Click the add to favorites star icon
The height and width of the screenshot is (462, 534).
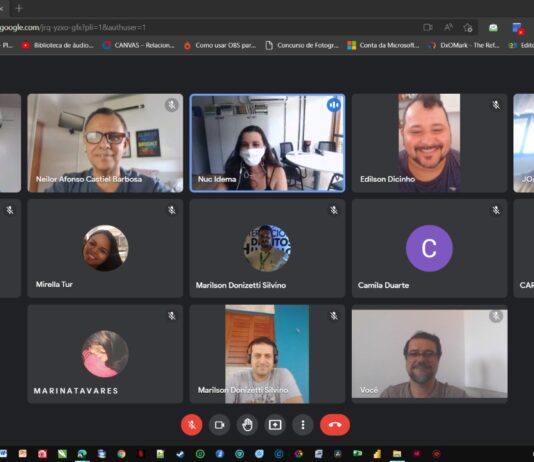click(468, 28)
